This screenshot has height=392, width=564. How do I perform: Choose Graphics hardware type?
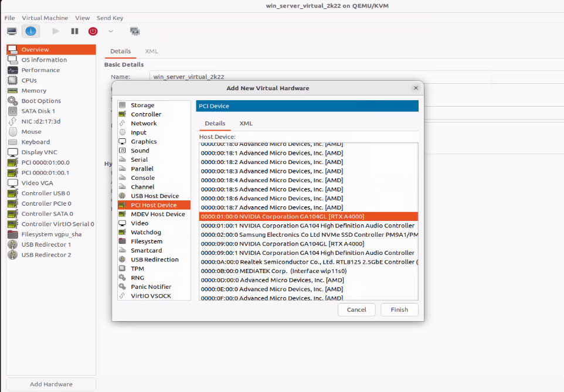154,141
